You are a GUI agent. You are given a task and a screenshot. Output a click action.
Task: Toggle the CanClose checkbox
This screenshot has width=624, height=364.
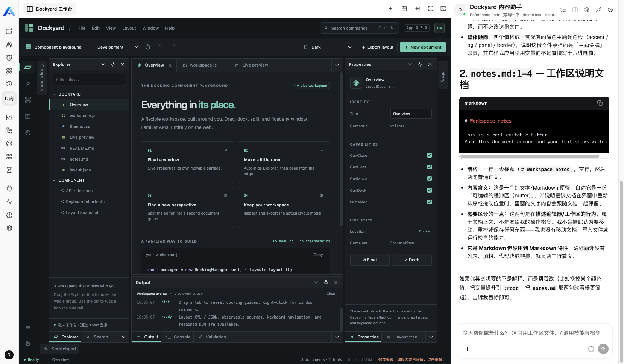click(430, 155)
